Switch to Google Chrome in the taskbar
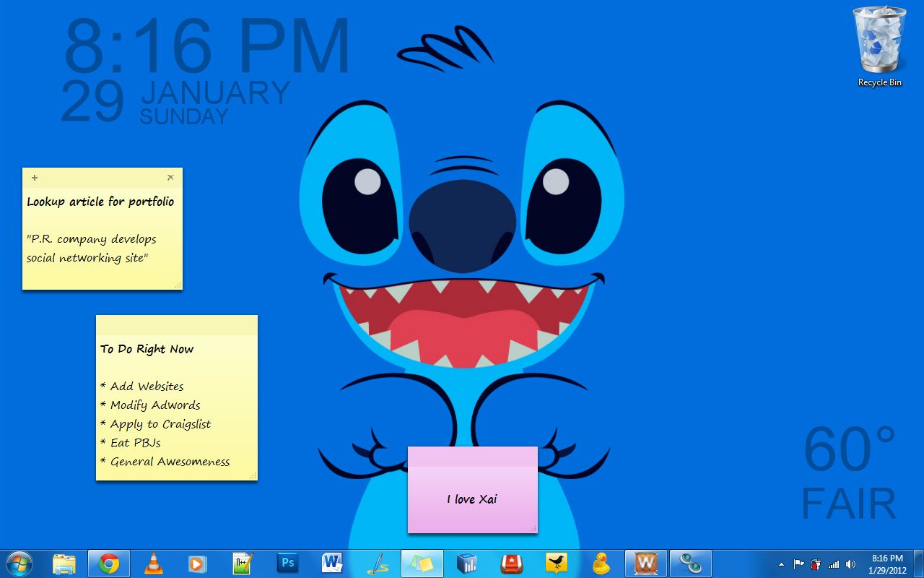924x578 pixels. (109, 563)
